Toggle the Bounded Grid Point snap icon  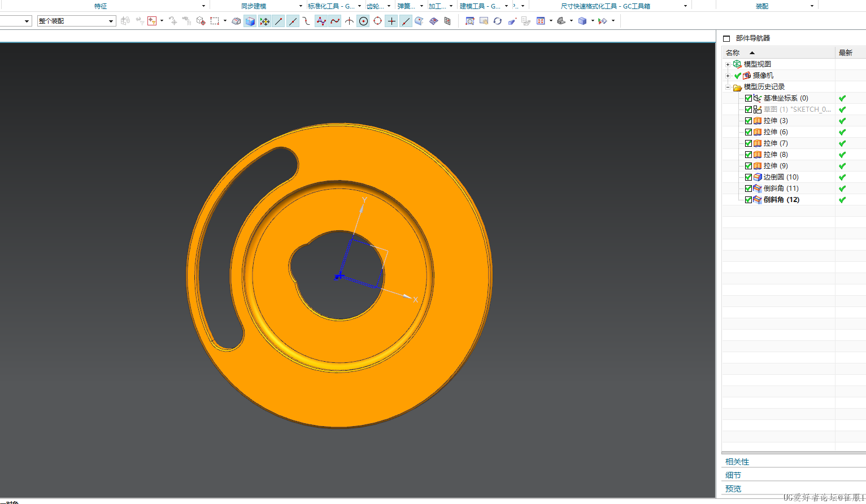tap(433, 21)
